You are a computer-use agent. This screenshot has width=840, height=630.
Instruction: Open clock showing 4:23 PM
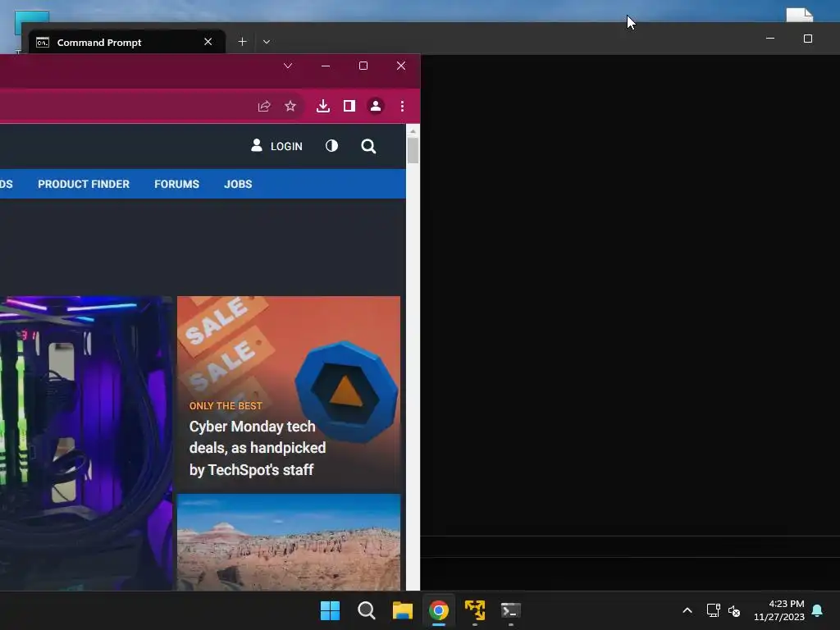779,610
